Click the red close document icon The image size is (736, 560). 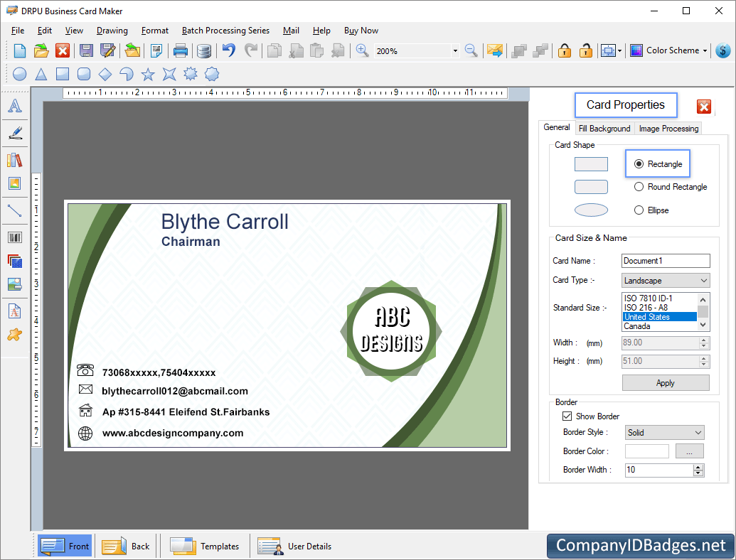pyautogui.click(x=63, y=50)
